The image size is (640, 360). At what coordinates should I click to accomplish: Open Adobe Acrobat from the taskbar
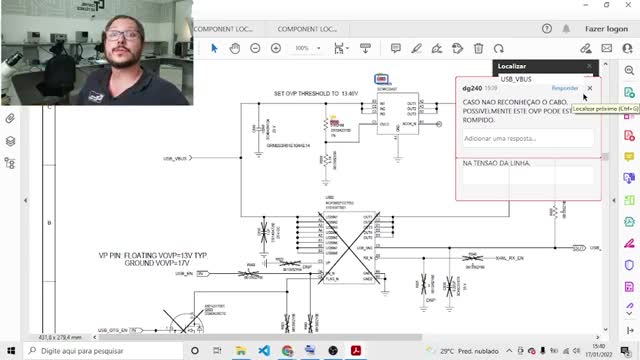[356, 351]
